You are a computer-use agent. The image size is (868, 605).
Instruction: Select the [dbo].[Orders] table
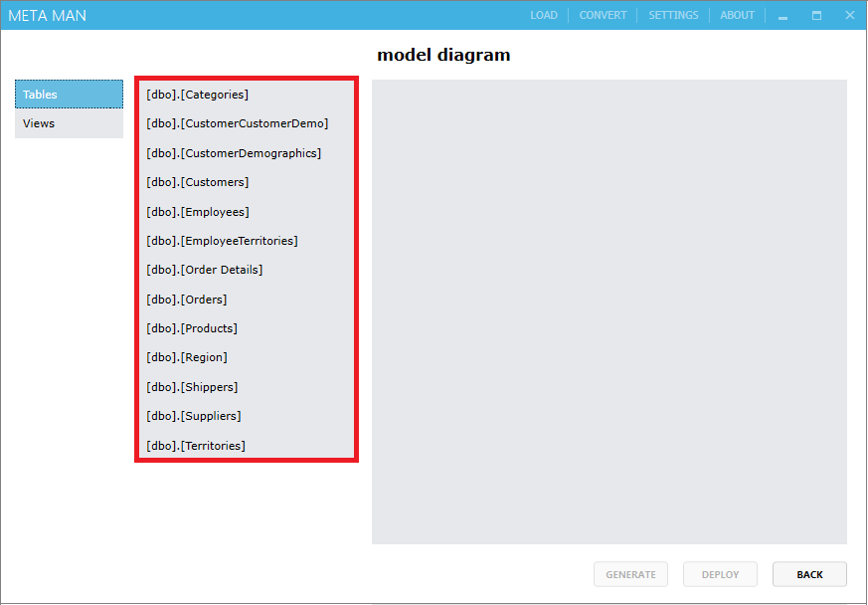point(186,299)
